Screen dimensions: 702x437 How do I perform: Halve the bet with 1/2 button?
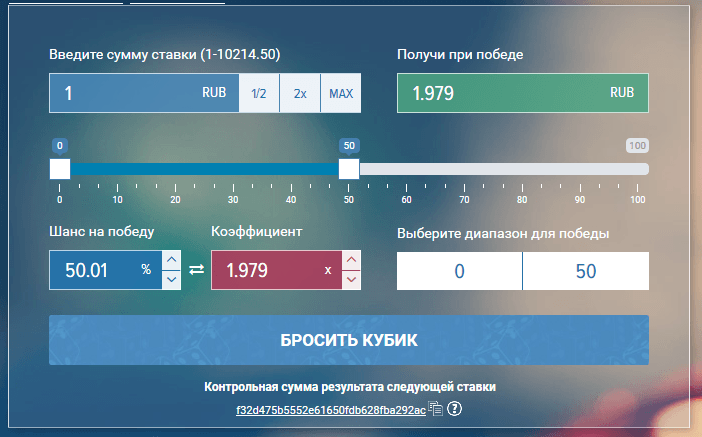point(259,93)
